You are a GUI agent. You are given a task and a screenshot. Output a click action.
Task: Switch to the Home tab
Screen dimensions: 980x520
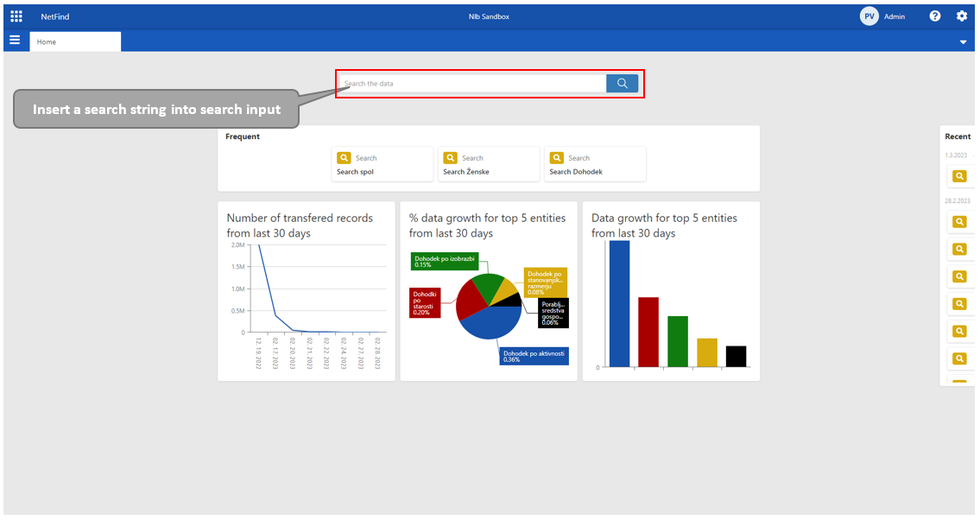(x=75, y=41)
